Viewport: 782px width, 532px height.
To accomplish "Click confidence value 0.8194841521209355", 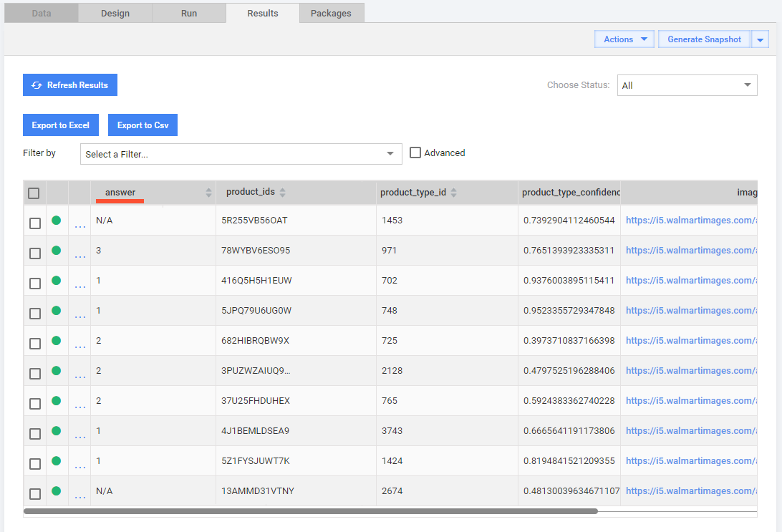I will pos(569,461).
